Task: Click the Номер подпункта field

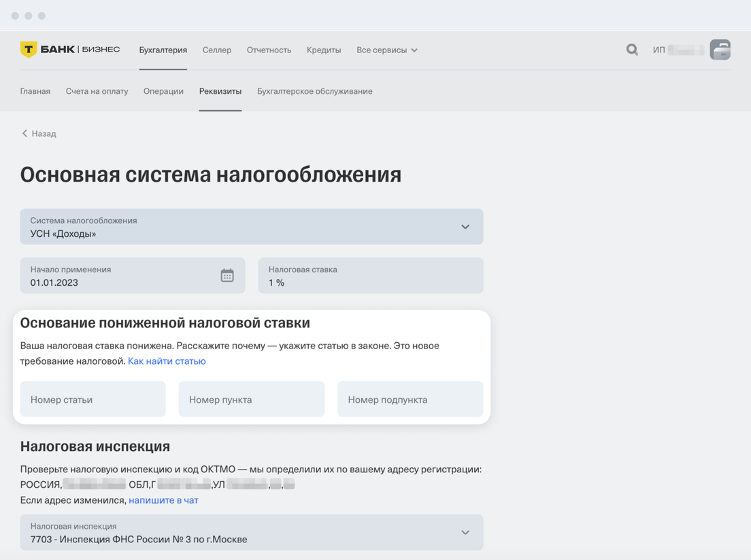Action: coord(410,399)
